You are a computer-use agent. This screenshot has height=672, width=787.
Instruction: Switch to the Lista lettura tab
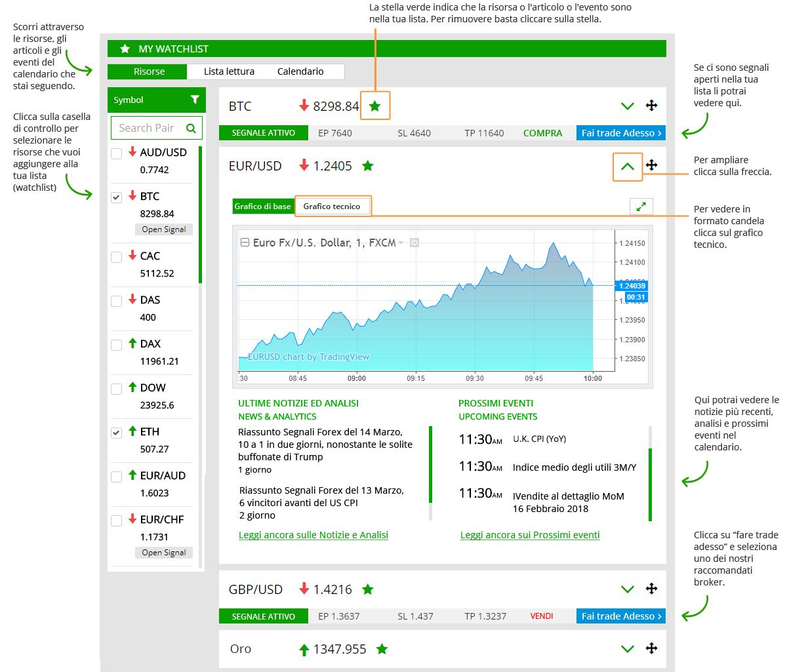pos(229,71)
